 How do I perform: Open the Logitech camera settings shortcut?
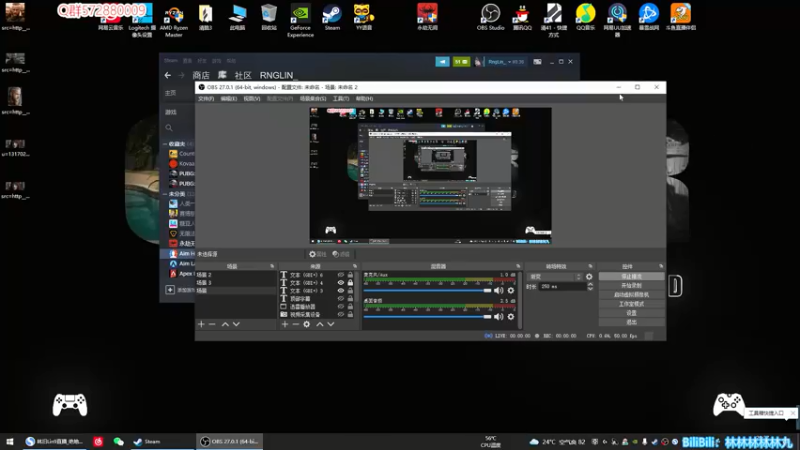point(142,20)
